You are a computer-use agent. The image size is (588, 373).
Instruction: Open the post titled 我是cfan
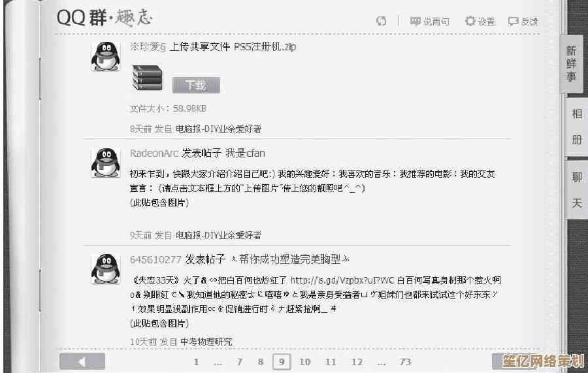pyautogui.click(x=245, y=154)
